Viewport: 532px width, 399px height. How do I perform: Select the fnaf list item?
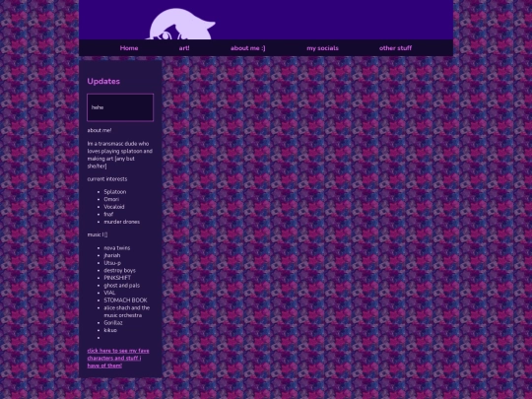click(108, 215)
